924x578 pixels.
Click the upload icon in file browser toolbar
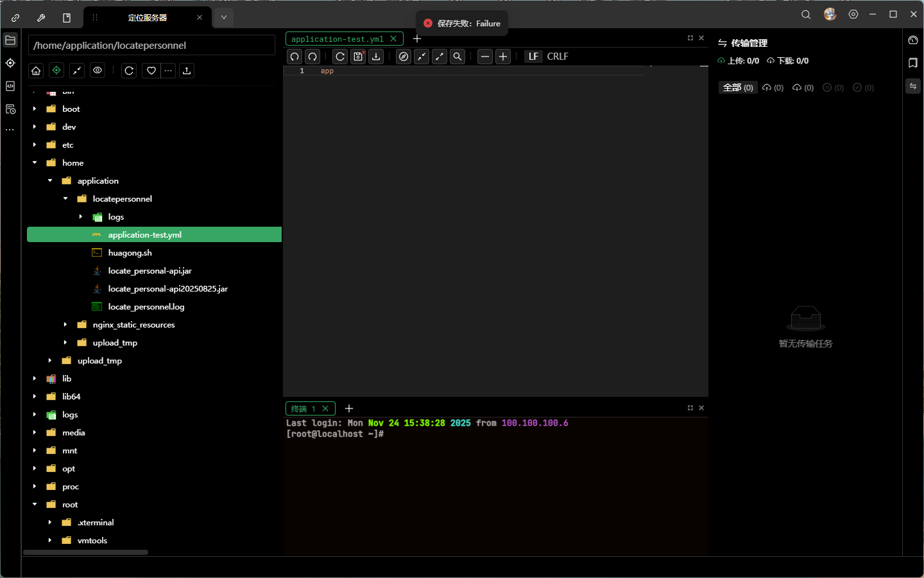point(187,71)
